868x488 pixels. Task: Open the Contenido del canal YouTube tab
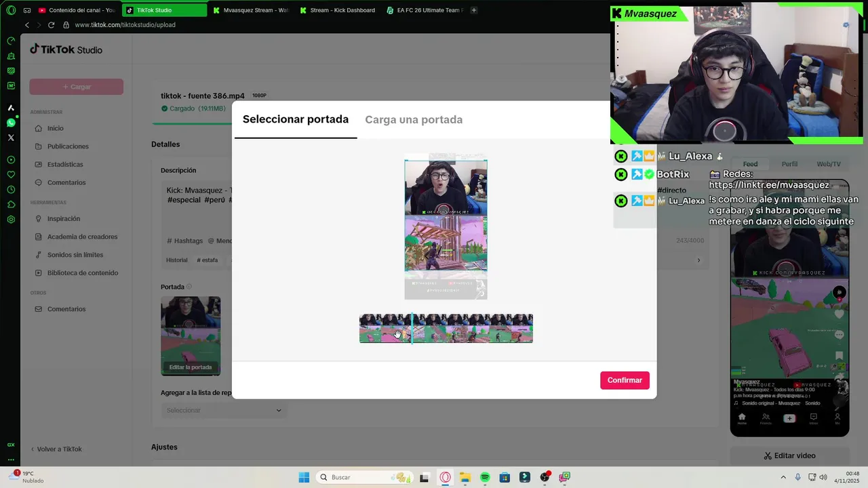click(77, 10)
